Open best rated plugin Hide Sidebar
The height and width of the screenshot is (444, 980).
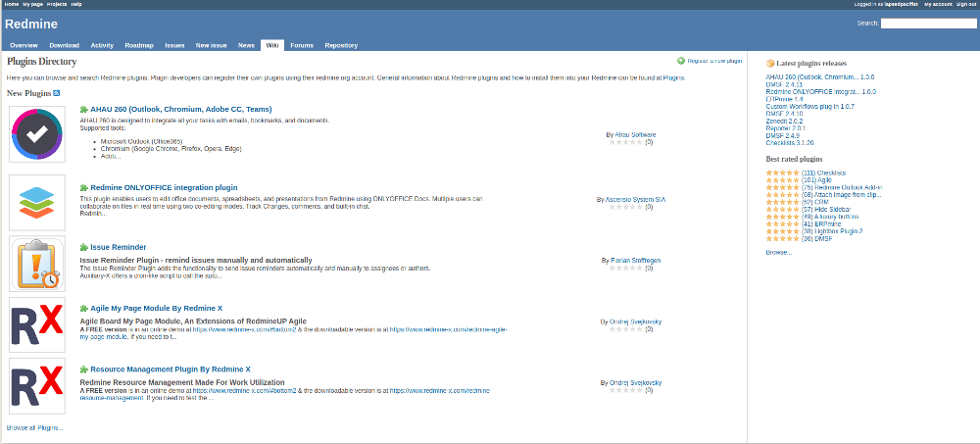[x=832, y=209]
